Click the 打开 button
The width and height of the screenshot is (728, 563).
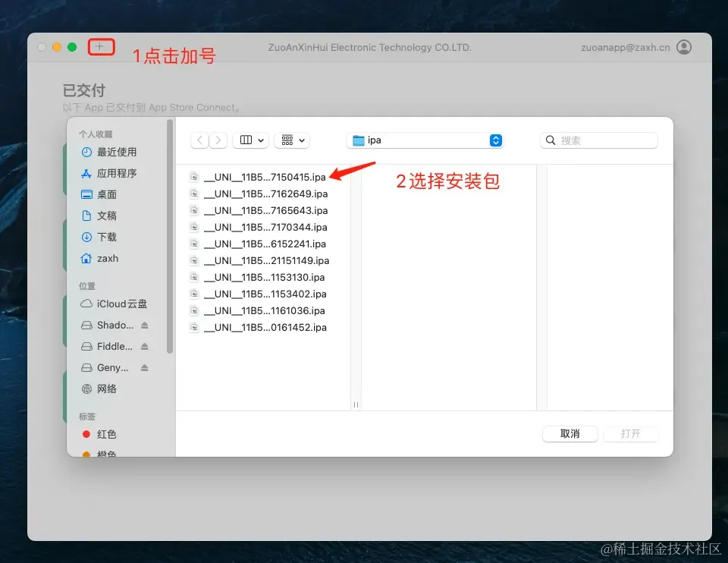point(630,434)
